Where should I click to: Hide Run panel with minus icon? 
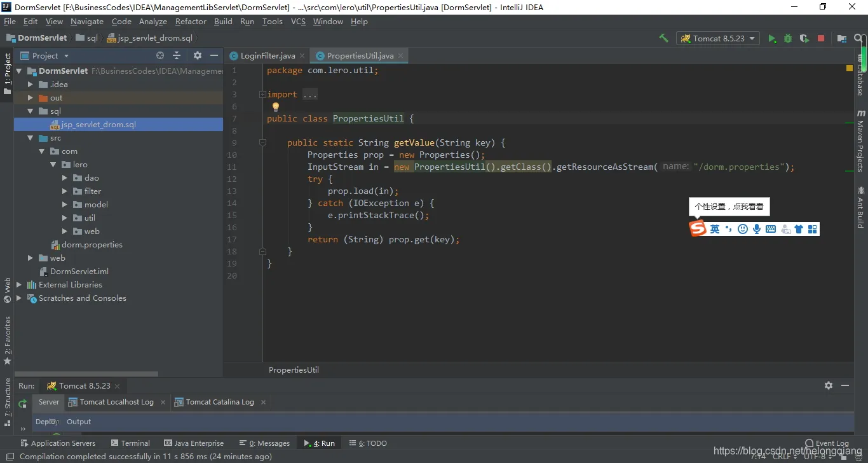click(845, 385)
